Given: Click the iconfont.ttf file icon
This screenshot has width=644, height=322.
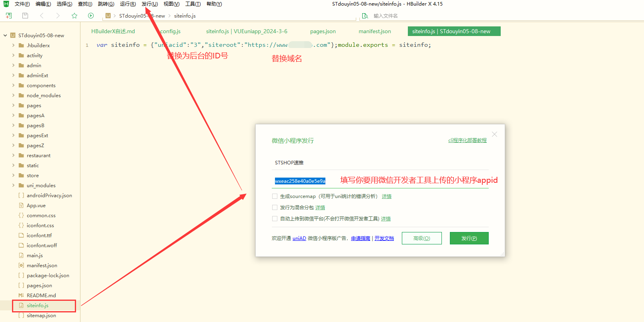Looking at the screenshot, I should (21, 235).
